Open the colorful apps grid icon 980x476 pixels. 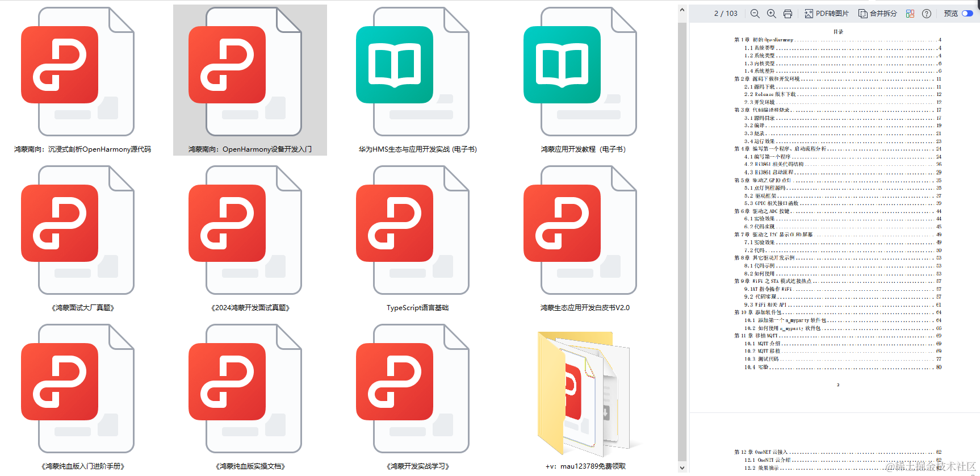click(x=910, y=14)
